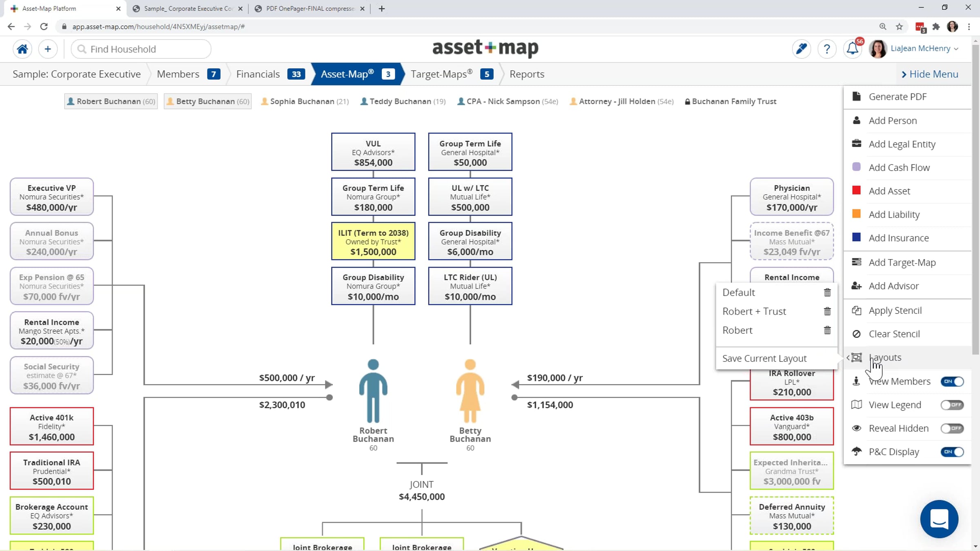Select the Asset-Map tab
980x551 pixels.
click(x=358, y=74)
